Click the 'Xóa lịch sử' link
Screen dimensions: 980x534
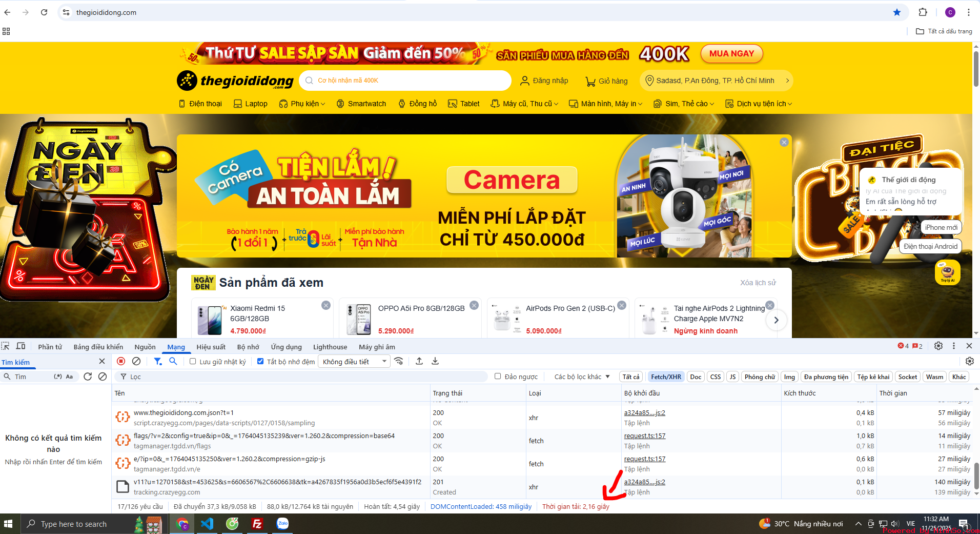point(758,283)
